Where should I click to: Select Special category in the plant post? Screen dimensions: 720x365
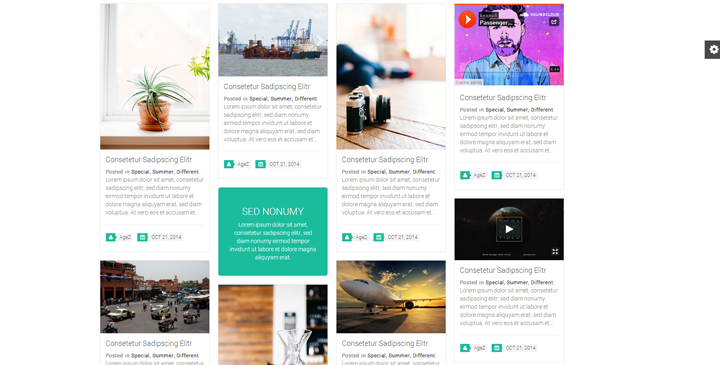coord(140,172)
